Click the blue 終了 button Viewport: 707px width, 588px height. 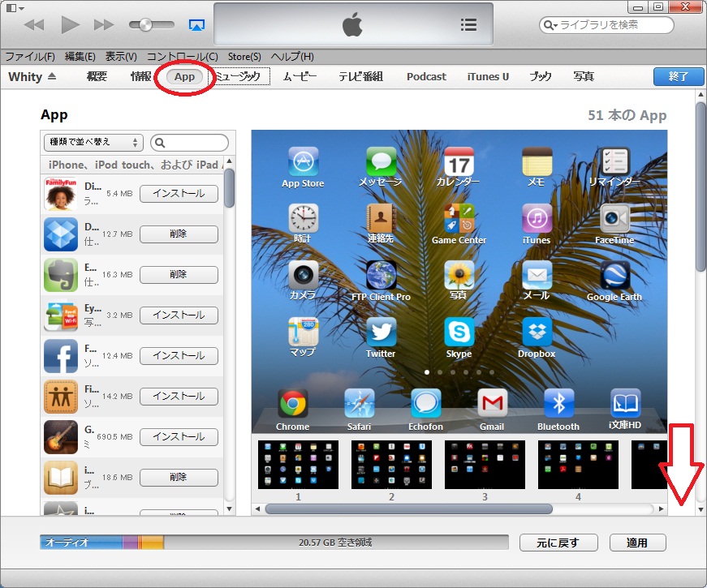pyautogui.click(x=678, y=76)
